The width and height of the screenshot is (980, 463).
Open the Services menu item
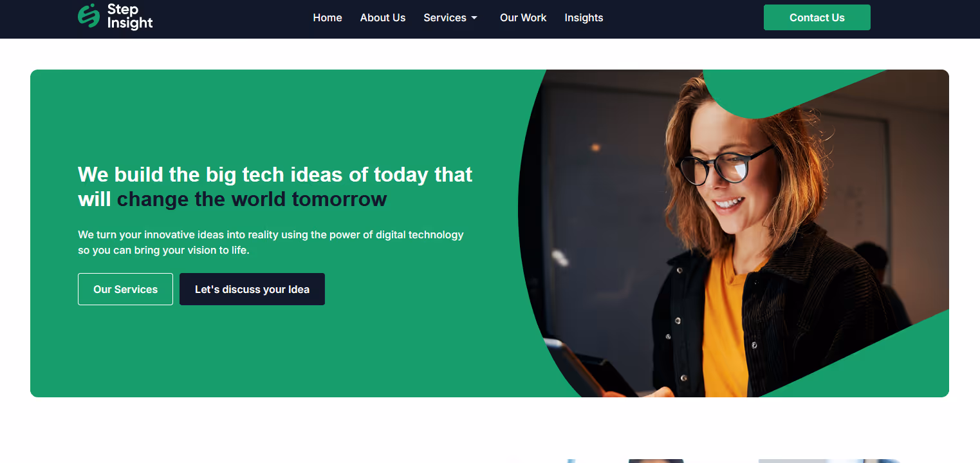tap(445, 18)
